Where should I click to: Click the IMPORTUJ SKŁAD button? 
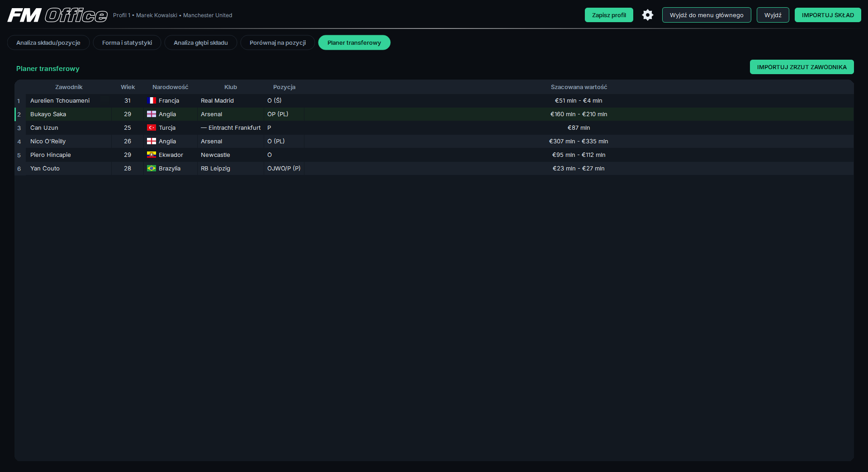(x=828, y=15)
